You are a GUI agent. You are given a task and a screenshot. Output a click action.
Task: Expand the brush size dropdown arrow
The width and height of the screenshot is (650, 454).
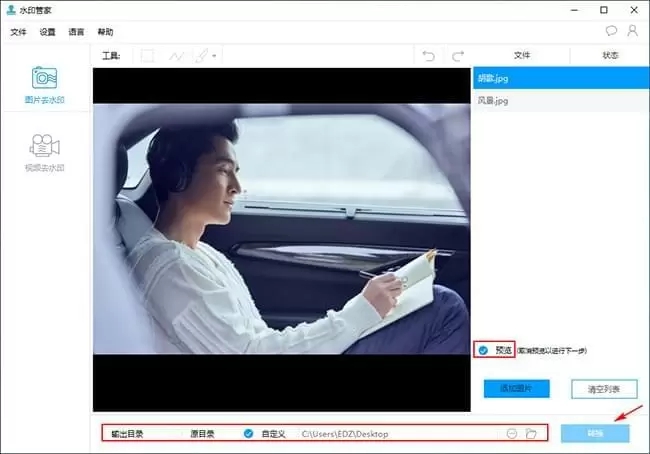[x=214, y=57]
